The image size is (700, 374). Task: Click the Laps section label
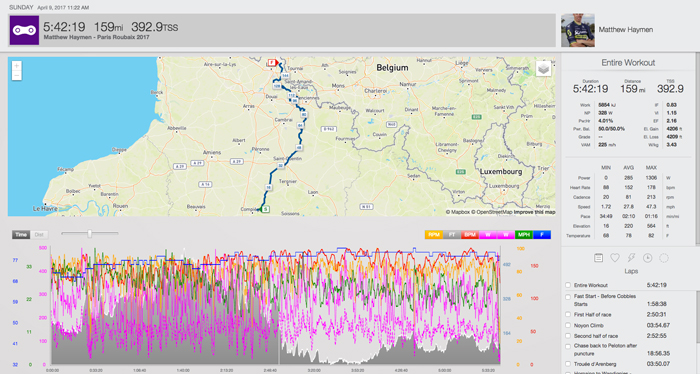(x=631, y=271)
